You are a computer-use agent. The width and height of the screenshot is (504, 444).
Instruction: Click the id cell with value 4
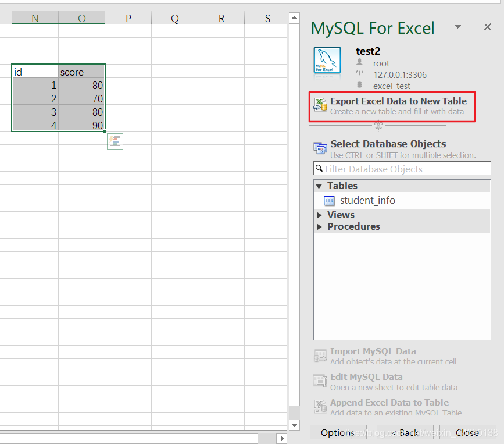(x=35, y=125)
